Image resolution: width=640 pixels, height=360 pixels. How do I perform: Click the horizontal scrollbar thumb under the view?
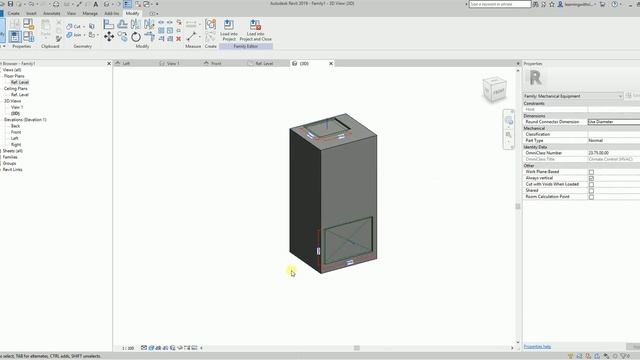point(357,348)
